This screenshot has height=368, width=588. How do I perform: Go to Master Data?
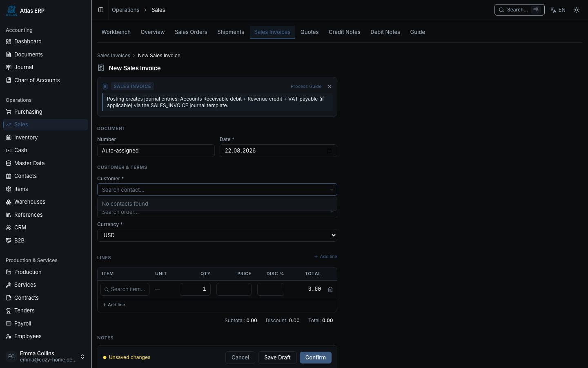click(x=45, y=163)
